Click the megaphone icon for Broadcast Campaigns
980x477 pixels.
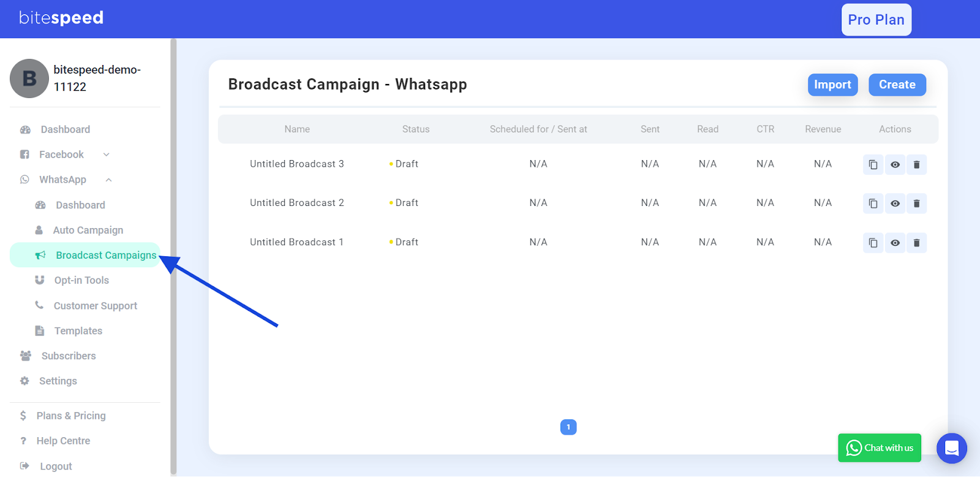pos(40,255)
